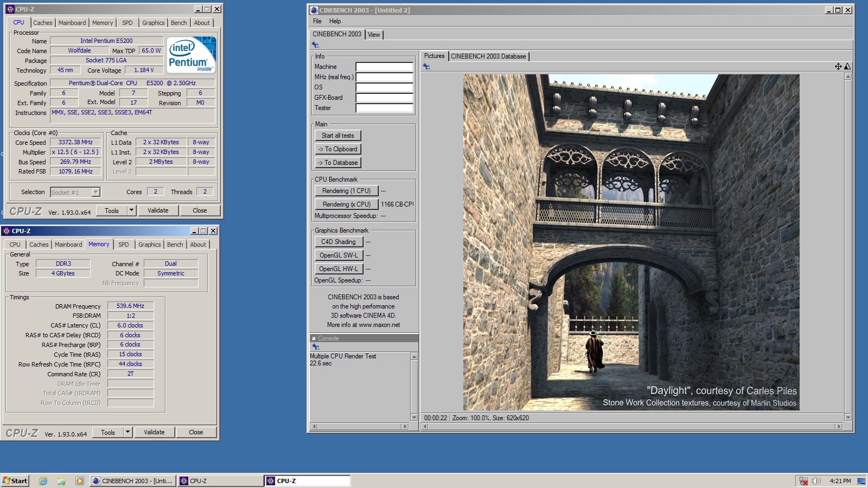The height and width of the screenshot is (488, 868).
Task: Click the move cross icon above picture
Action: tap(838, 66)
